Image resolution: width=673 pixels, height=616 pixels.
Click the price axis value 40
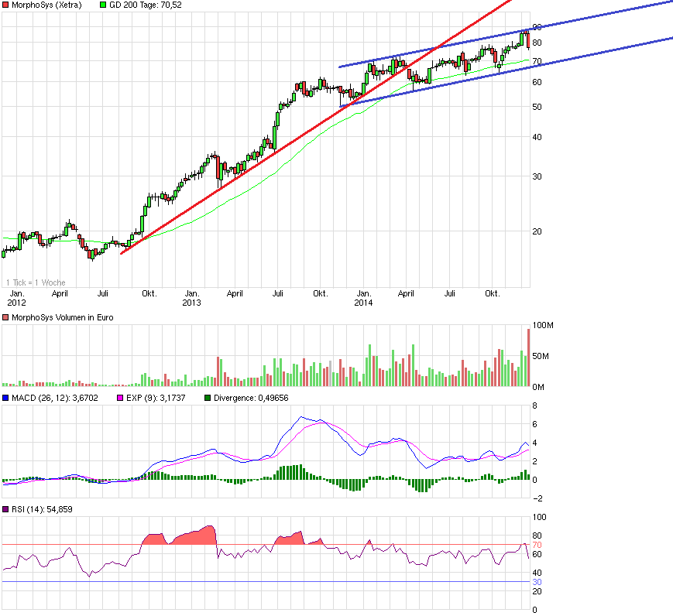537,137
